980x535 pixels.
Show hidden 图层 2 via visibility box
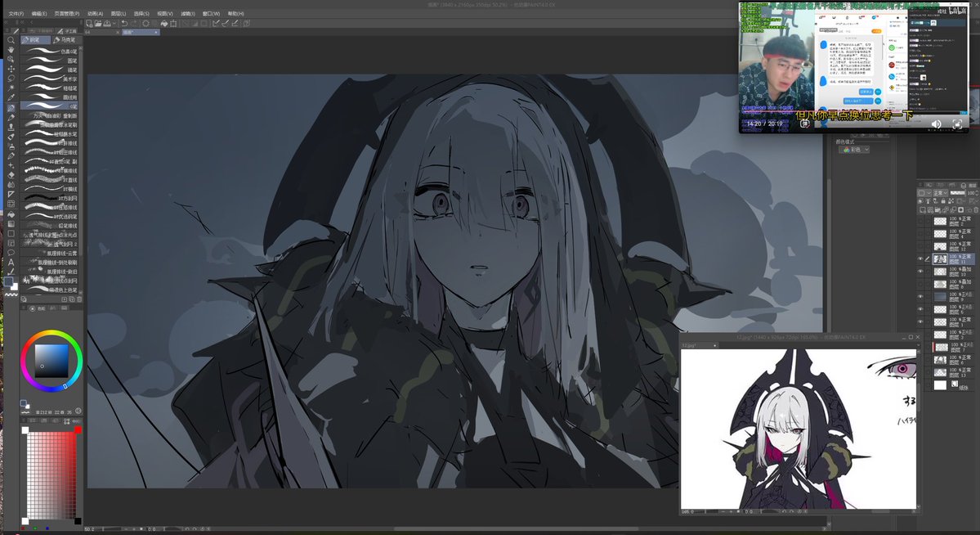(x=920, y=221)
